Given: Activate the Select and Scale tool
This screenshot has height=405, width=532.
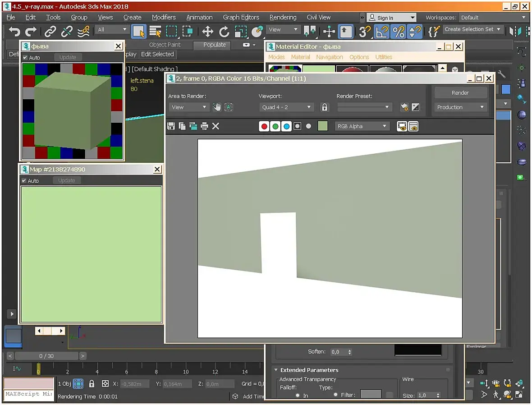Looking at the screenshot, I should (241, 32).
